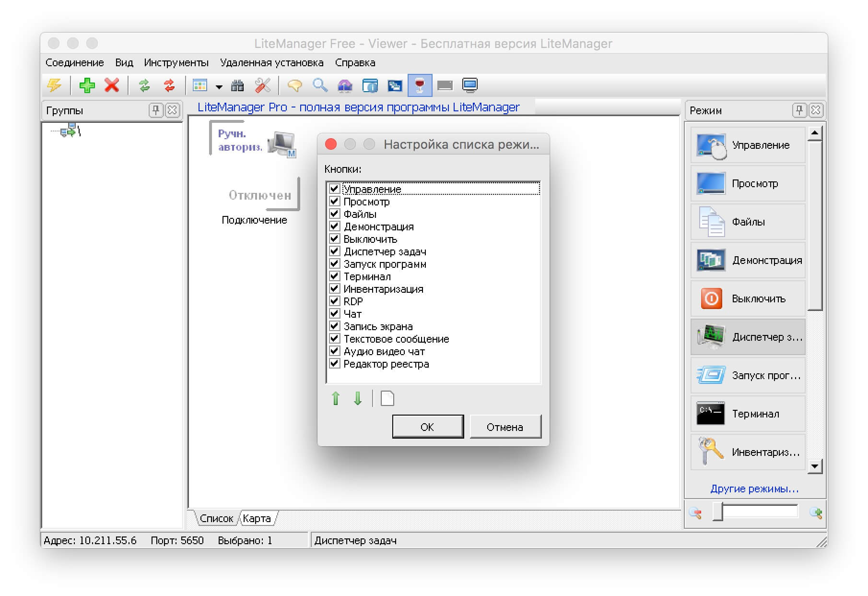Select the Демонстрация mode in Режим panel
868x596 pixels.
748,261
